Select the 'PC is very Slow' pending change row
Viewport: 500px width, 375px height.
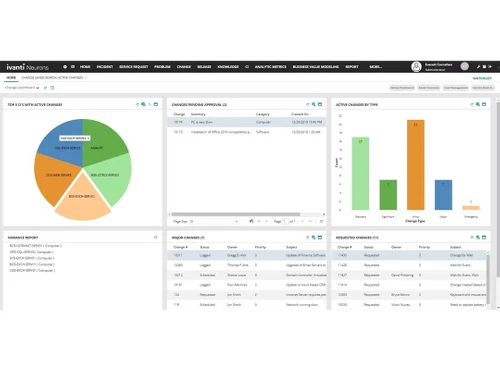pyautogui.click(x=247, y=122)
